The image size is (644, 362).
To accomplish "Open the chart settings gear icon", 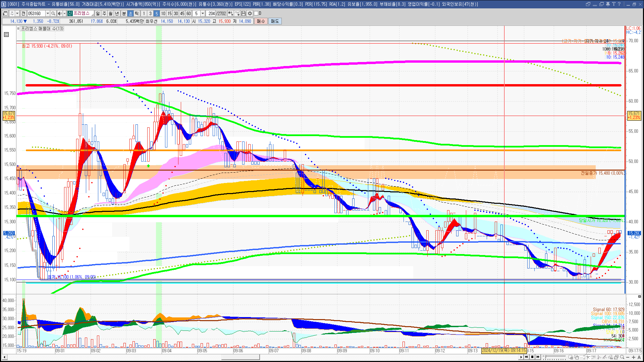I will tap(250, 13).
